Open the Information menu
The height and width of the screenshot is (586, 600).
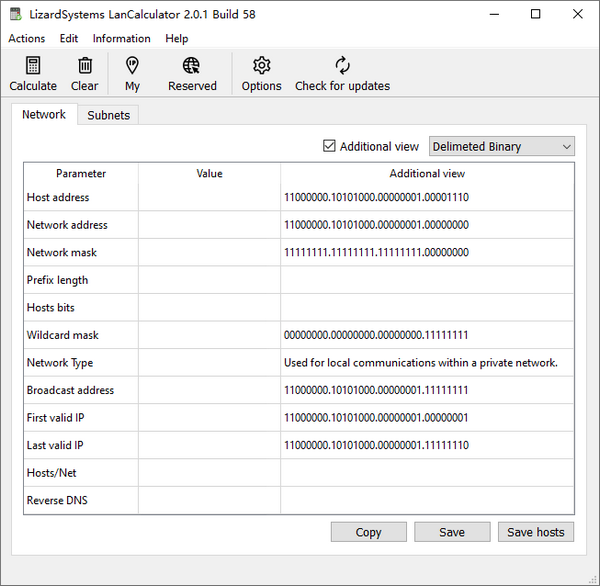point(121,39)
